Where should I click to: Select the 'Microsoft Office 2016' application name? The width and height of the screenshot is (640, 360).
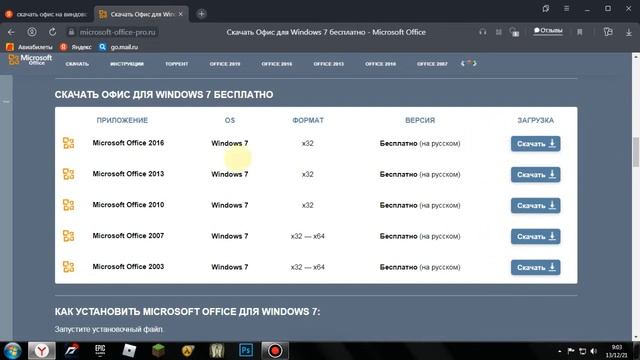point(128,143)
